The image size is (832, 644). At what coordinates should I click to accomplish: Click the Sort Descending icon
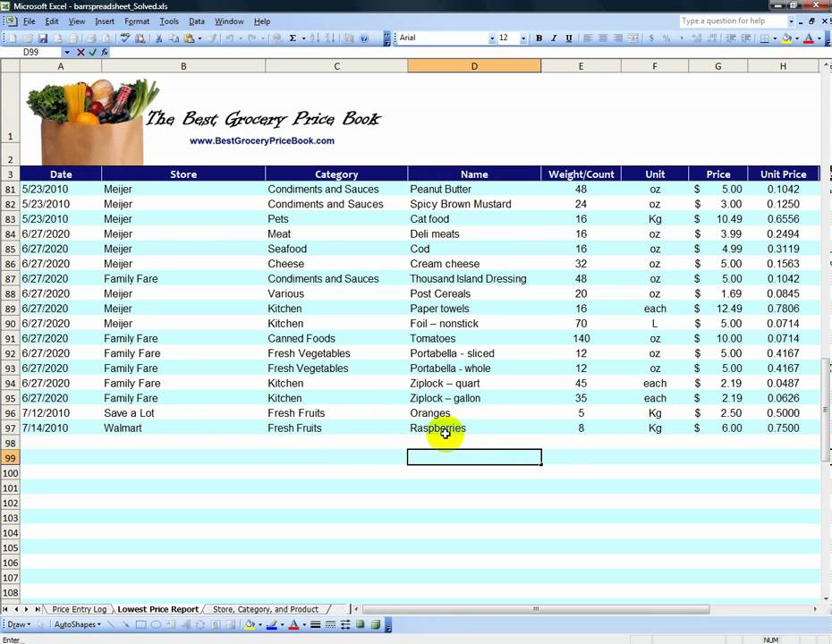pyautogui.click(x=330, y=38)
